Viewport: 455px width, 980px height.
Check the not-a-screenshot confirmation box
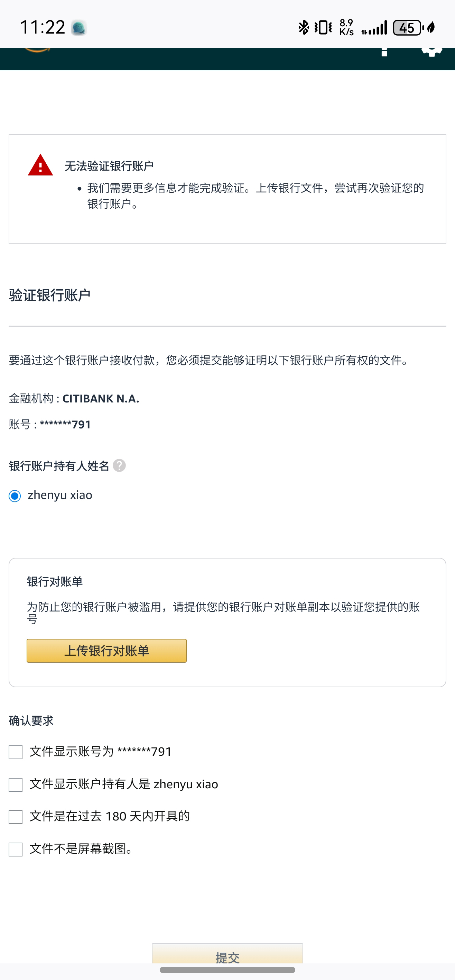coord(16,849)
